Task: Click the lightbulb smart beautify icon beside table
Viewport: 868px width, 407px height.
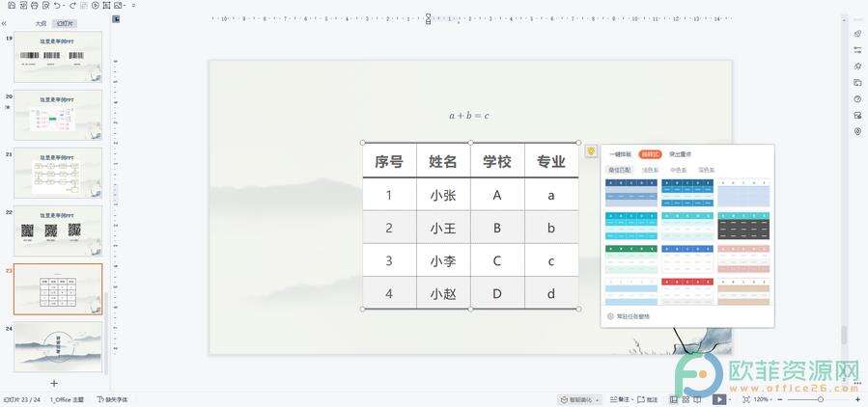Action: point(591,150)
